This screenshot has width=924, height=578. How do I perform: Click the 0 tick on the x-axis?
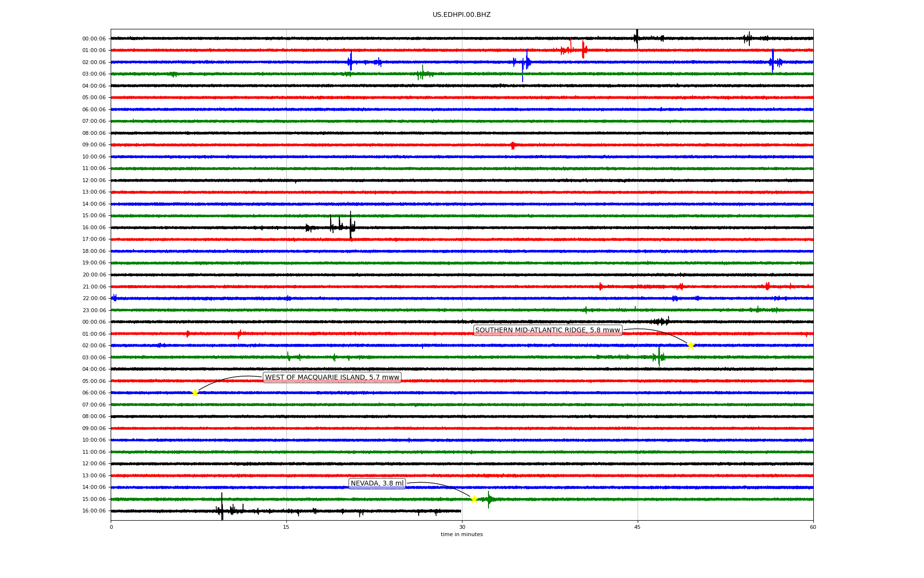pyautogui.click(x=111, y=527)
